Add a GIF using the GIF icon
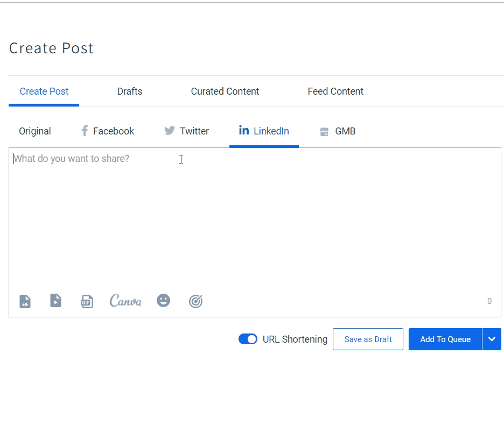 (87, 301)
